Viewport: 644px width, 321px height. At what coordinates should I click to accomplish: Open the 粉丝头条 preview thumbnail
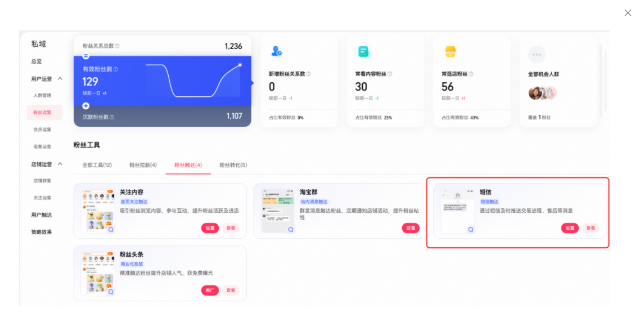tap(98, 273)
